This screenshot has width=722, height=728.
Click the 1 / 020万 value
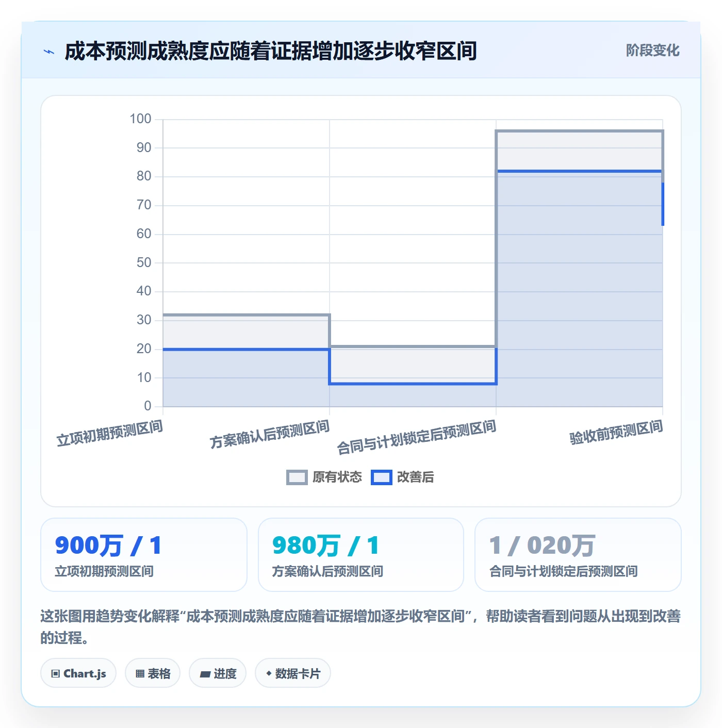tap(542, 545)
